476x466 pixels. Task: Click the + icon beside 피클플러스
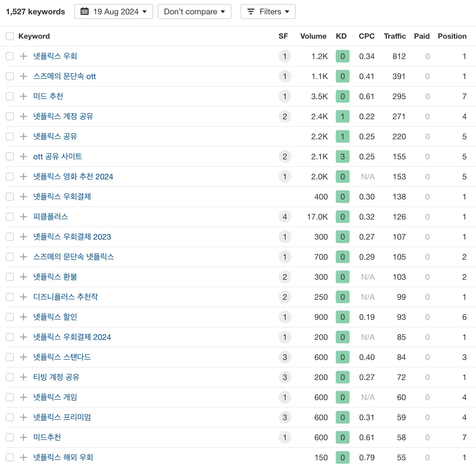pyautogui.click(x=23, y=217)
